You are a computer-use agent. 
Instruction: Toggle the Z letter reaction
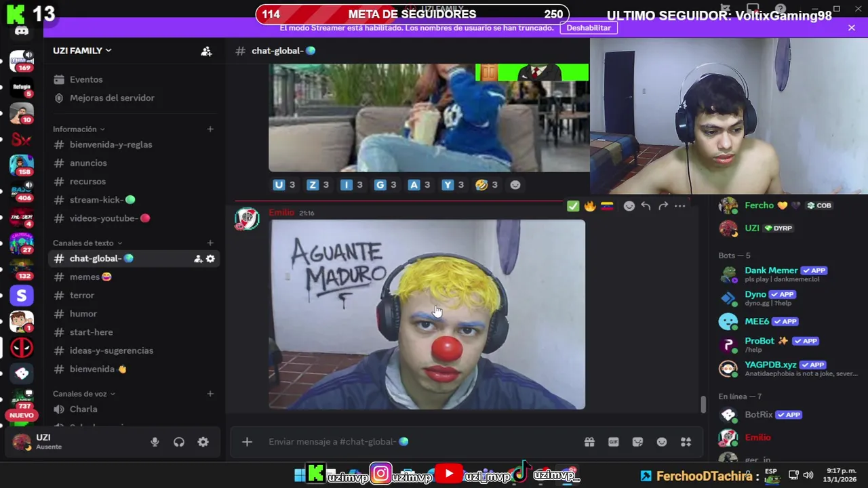point(319,184)
